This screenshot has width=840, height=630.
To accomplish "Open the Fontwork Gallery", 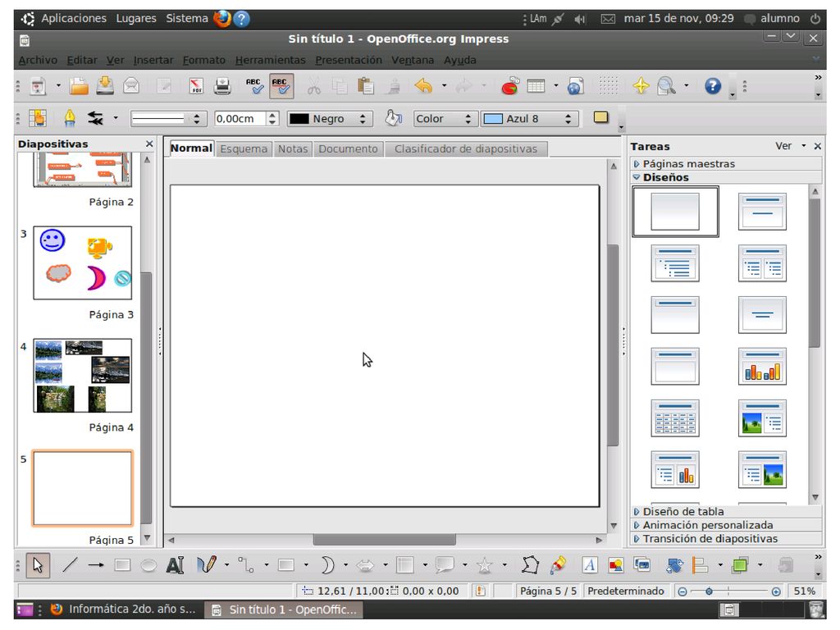I will [590, 565].
